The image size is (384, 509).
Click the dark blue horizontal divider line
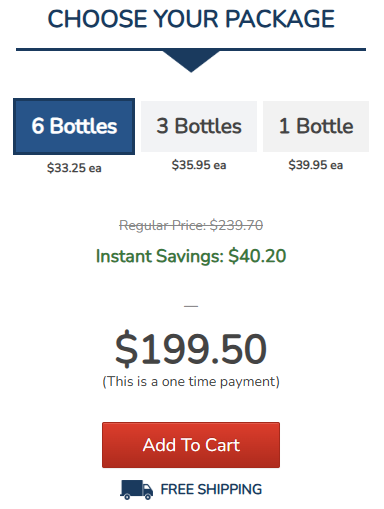point(191,50)
